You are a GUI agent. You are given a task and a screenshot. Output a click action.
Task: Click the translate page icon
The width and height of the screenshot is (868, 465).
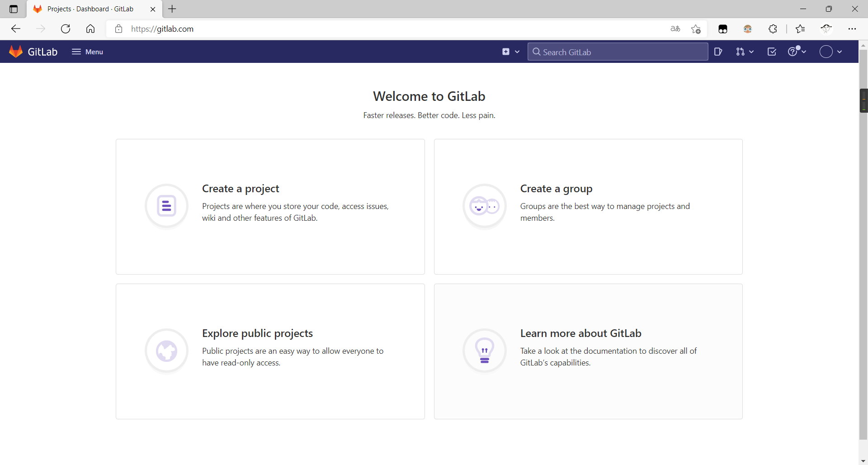[675, 29]
